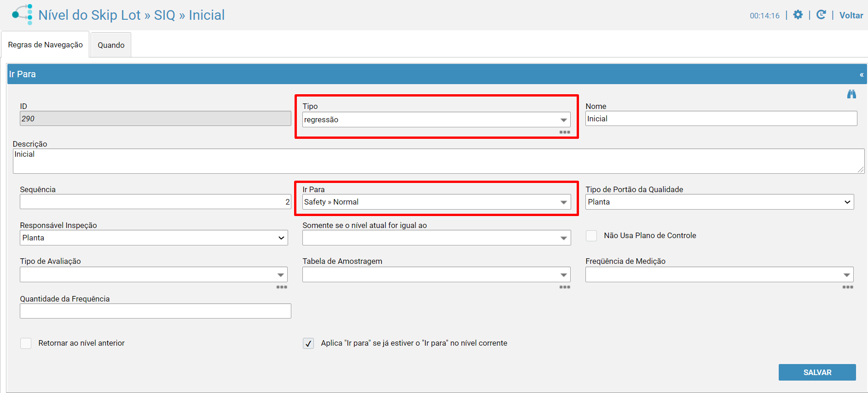This screenshot has width=868, height=393.
Task: Open the ellipsis below Tipo field
Action: coord(565,132)
